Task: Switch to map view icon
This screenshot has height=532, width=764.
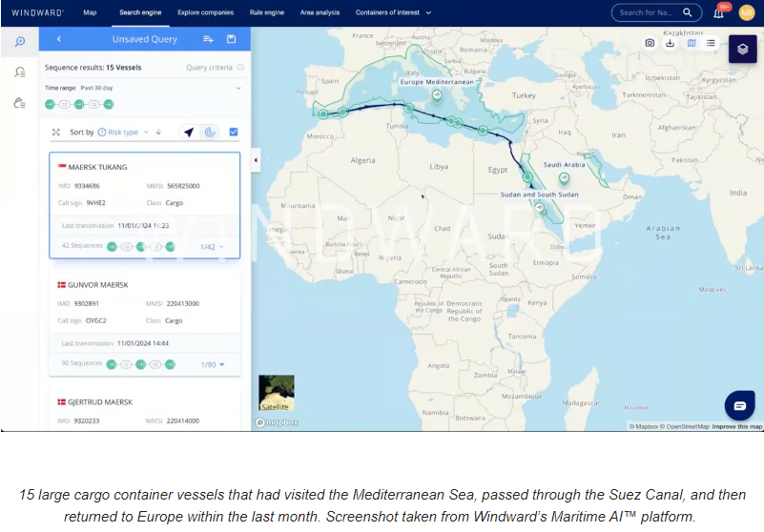Action: coord(692,43)
